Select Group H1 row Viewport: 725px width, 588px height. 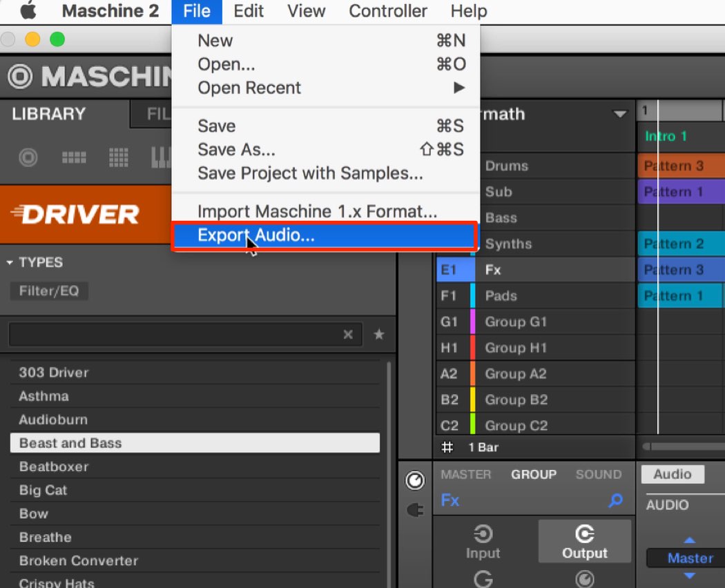(x=535, y=347)
